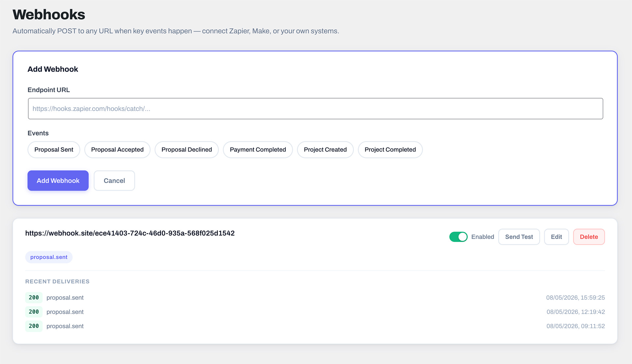632x364 pixels.
Task: Click the Enabled label beside the switch
Action: point(483,237)
